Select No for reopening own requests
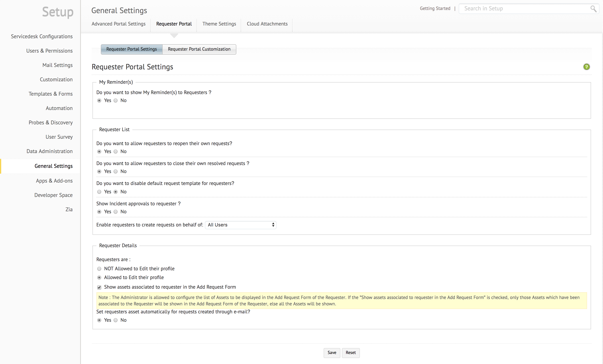603x364 pixels. click(116, 152)
